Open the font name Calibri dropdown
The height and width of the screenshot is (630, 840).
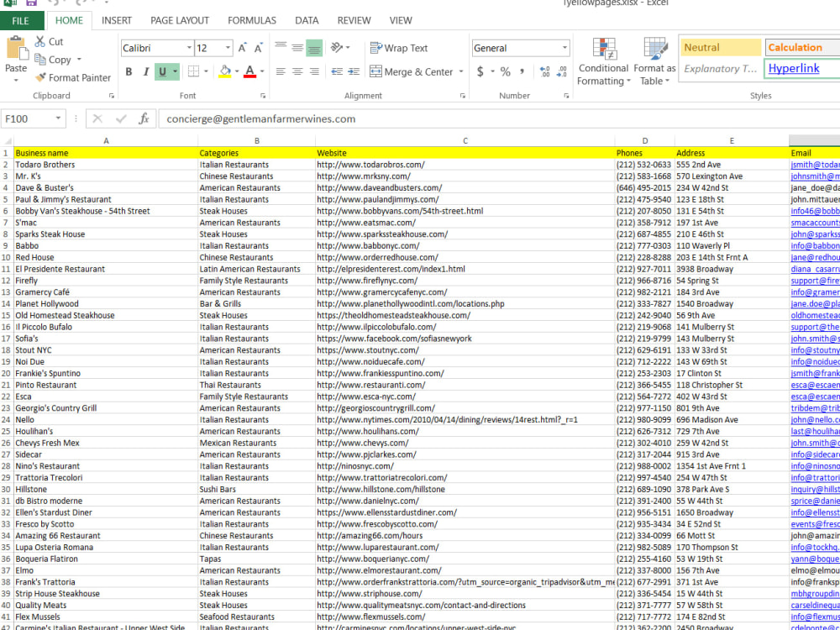189,48
